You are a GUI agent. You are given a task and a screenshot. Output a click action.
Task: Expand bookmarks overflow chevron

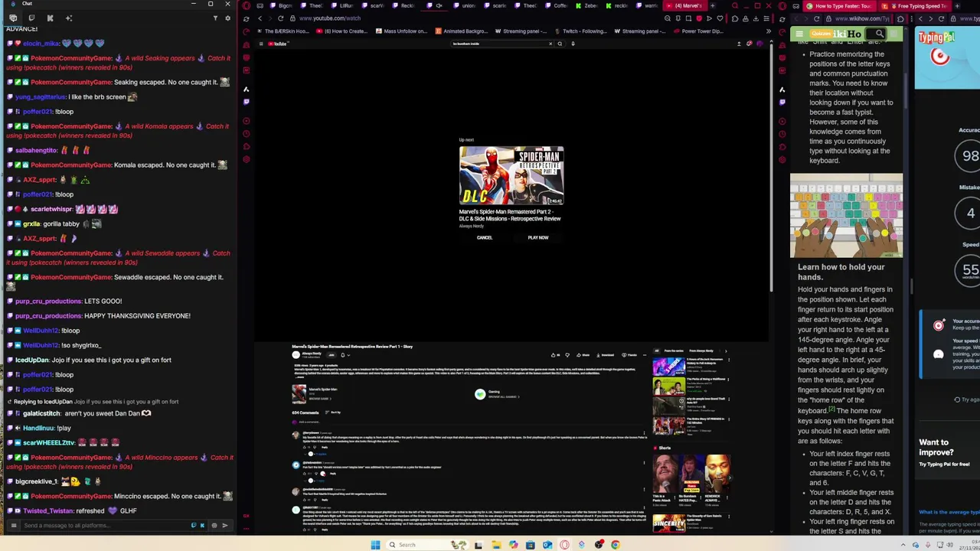coord(769,31)
